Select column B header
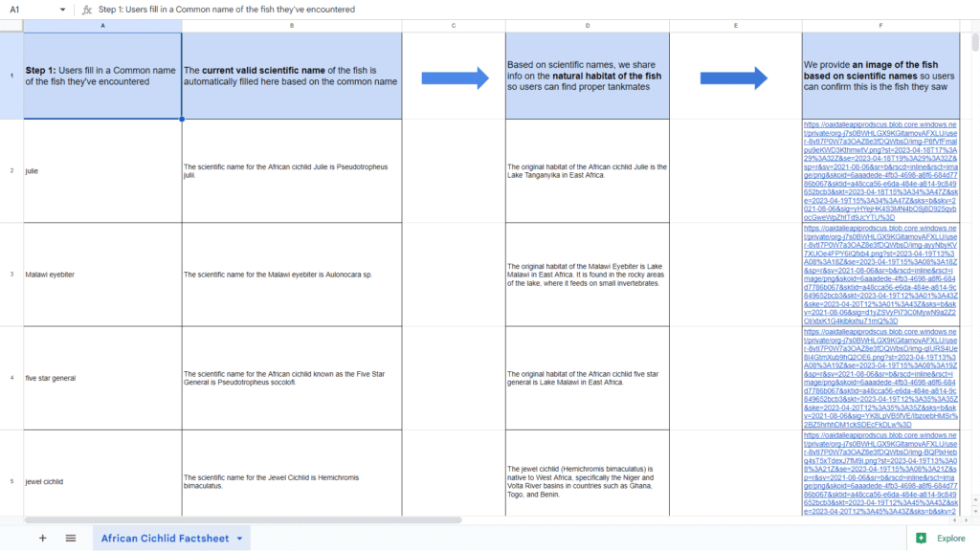The width and height of the screenshot is (980, 551). click(292, 26)
